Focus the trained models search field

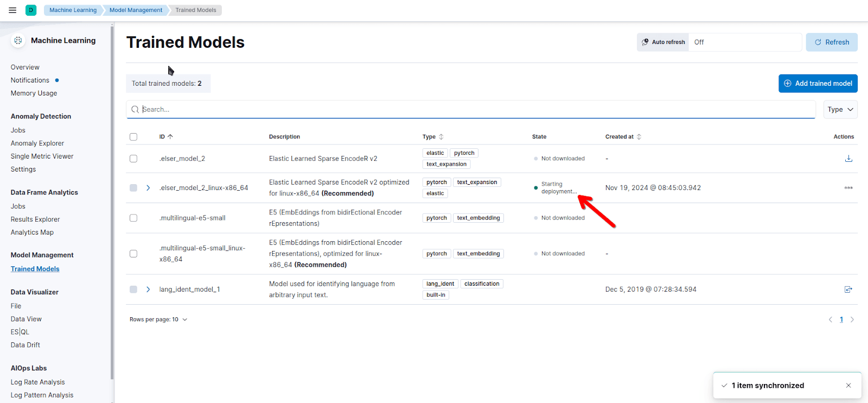(x=472, y=110)
